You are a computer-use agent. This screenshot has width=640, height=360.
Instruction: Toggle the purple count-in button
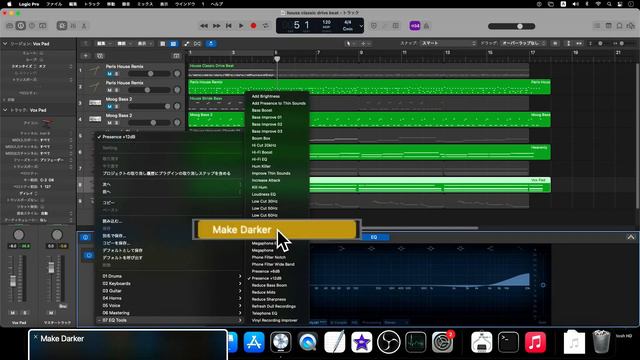[415, 26]
